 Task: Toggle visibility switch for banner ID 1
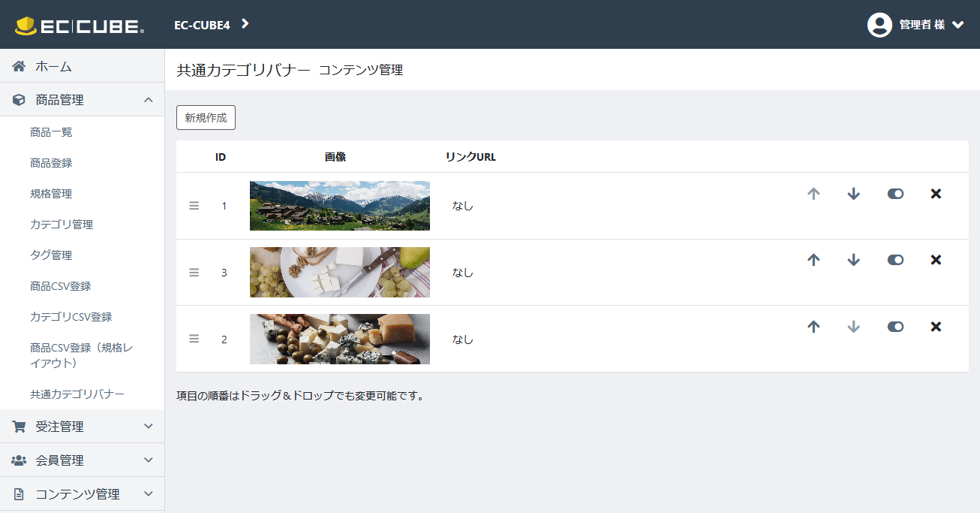pos(895,194)
